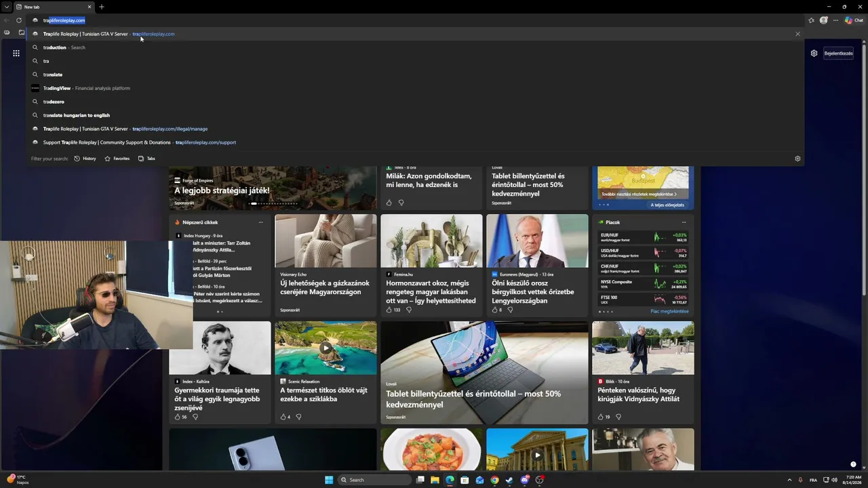868x488 pixels.
Task: Select the plain 'tra' search suggestion
Action: tap(415, 61)
